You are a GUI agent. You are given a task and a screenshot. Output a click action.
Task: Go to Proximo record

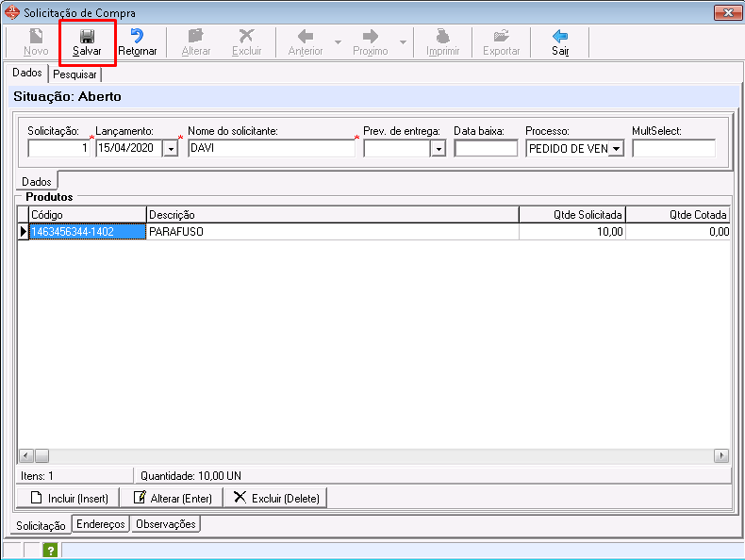tap(370, 42)
